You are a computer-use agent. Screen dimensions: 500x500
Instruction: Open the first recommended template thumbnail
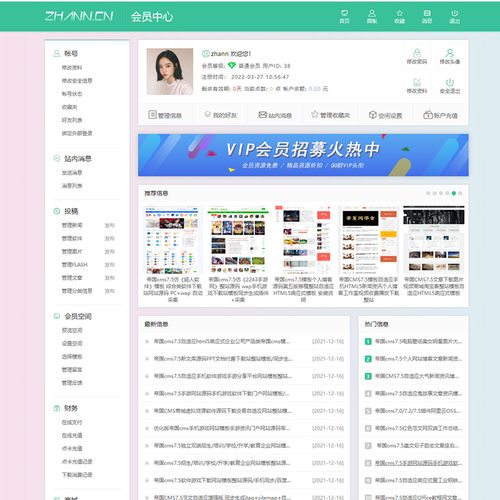pyautogui.click(x=172, y=240)
